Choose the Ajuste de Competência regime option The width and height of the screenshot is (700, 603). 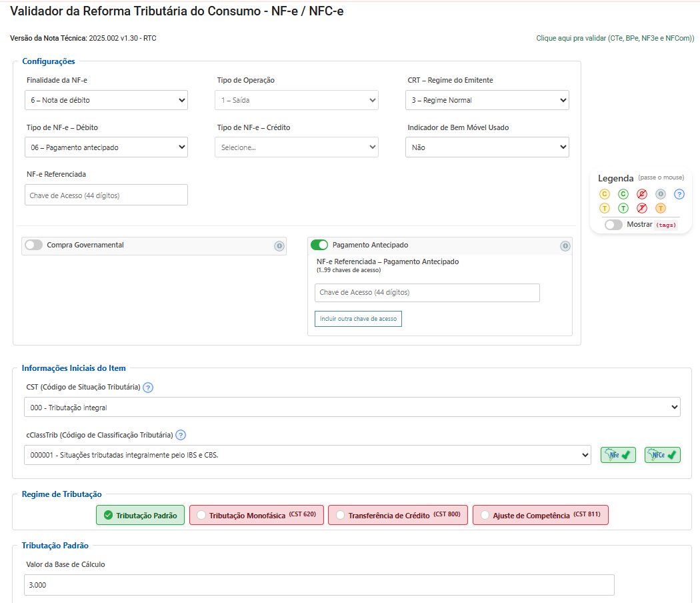click(x=485, y=516)
